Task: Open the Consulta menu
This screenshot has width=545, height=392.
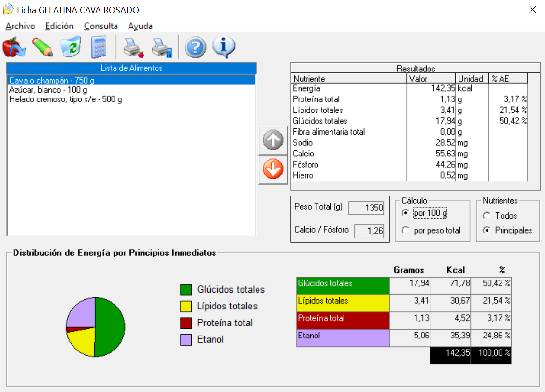Action: coord(100,26)
